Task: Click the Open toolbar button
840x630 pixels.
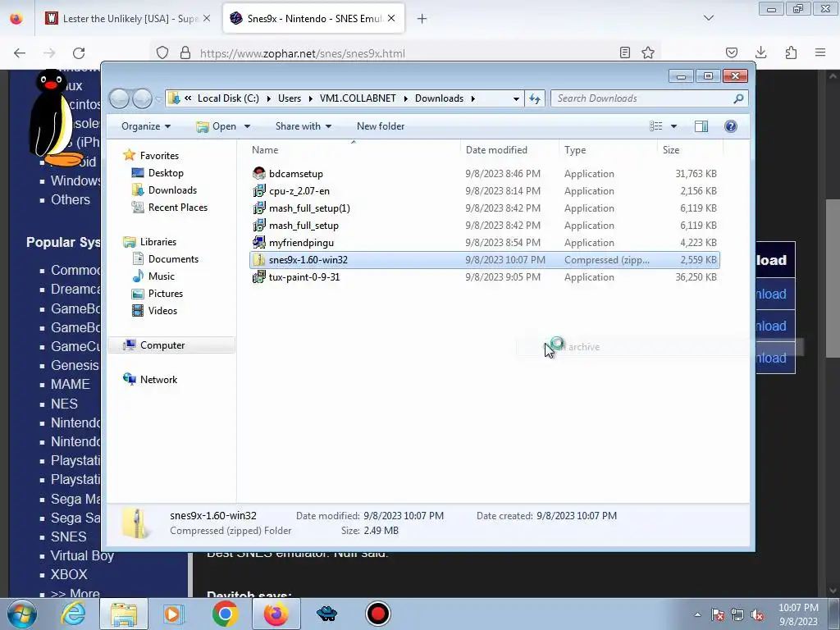Action: [x=217, y=126]
